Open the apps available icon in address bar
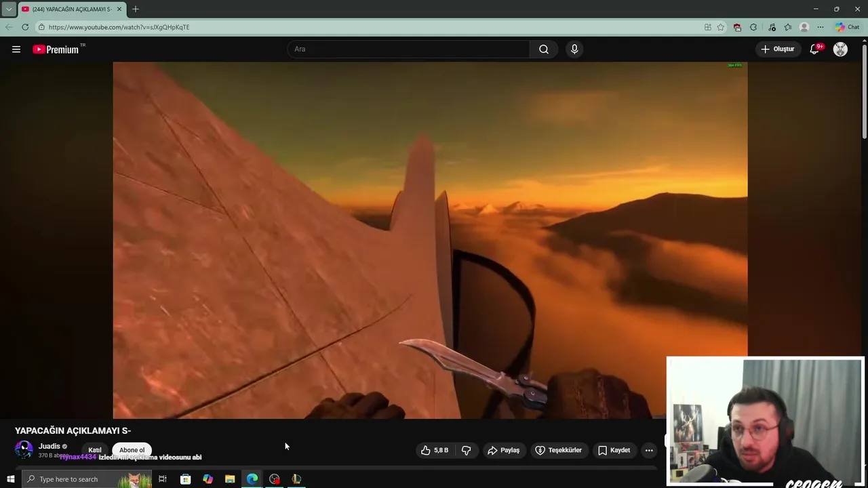 pyautogui.click(x=708, y=27)
